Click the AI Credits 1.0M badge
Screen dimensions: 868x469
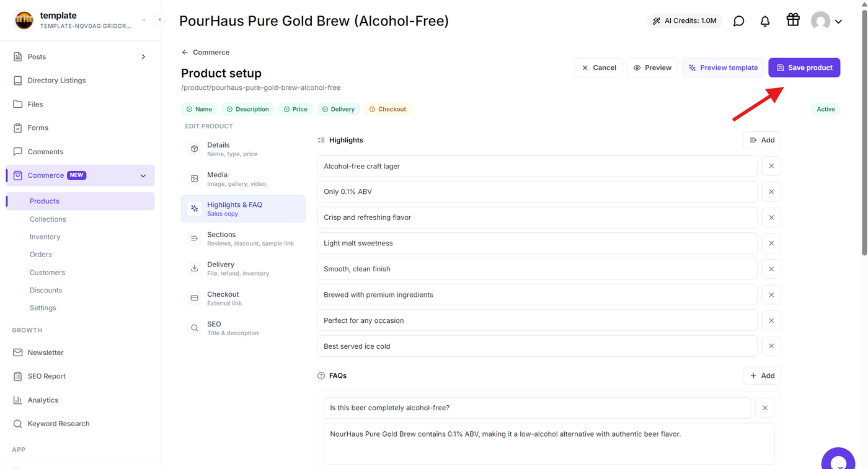[x=684, y=21]
